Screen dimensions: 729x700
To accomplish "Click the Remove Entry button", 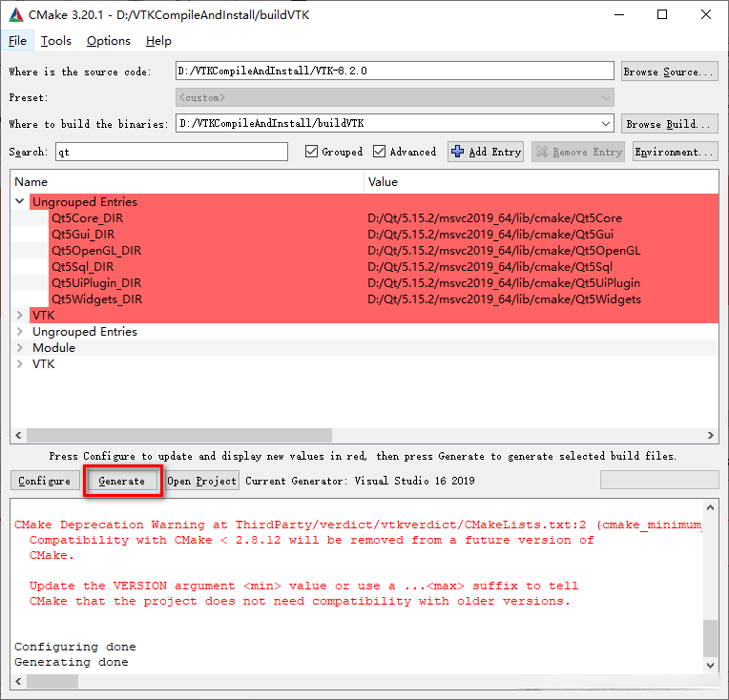I will click(x=578, y=152).
